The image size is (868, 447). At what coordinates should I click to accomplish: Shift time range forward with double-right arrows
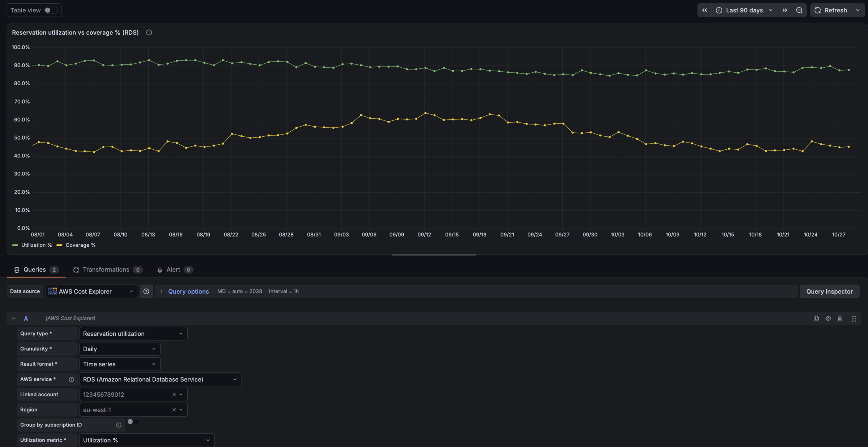tap(784, 10)
